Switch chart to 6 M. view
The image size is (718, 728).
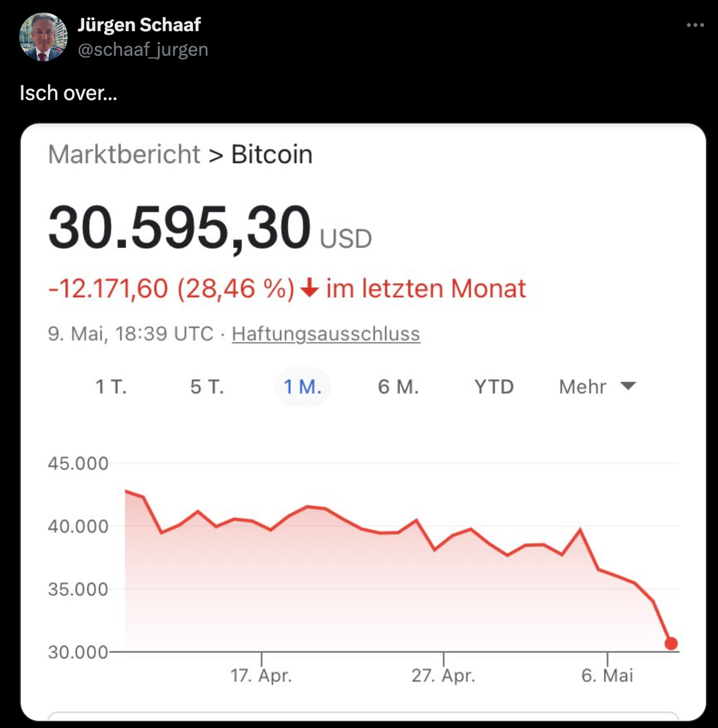pos(398,386)
